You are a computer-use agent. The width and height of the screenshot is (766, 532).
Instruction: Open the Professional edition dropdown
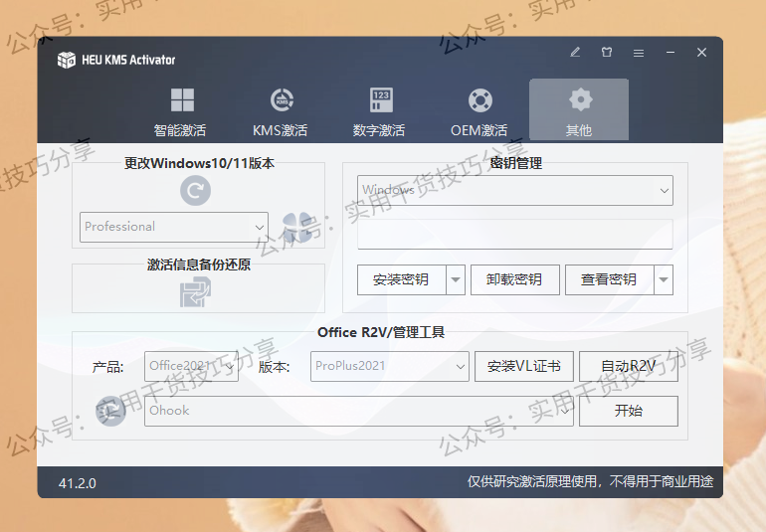[174, 227]
